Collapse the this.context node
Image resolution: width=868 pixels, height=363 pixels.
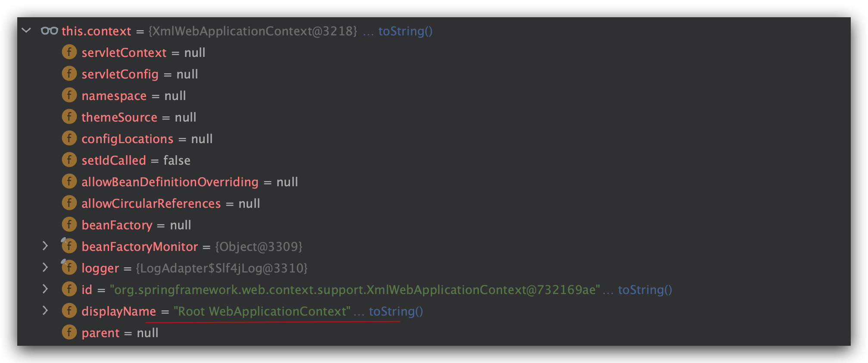[x=27, y=30]
